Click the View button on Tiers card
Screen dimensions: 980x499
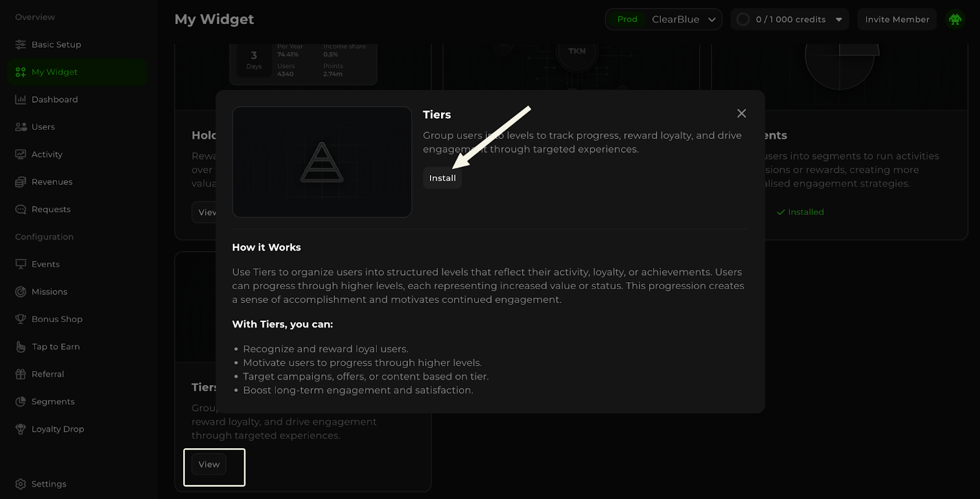point(209,465)
